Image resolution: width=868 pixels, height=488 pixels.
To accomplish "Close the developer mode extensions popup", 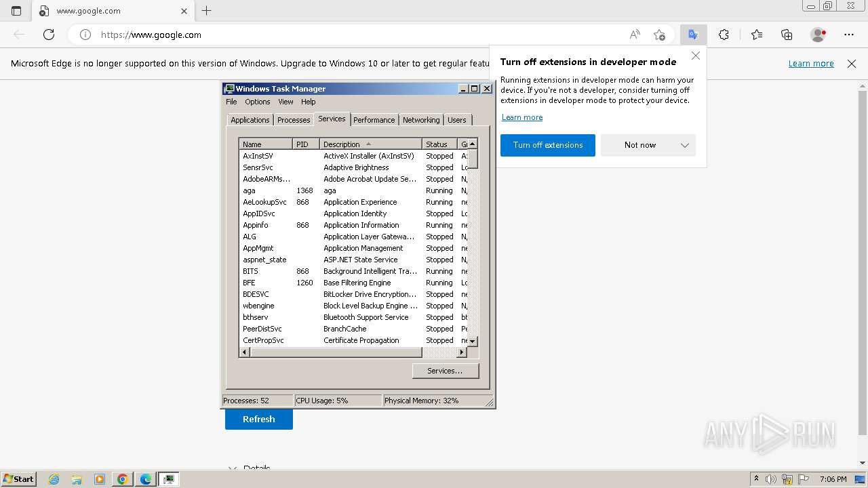I will pos(696,56).
